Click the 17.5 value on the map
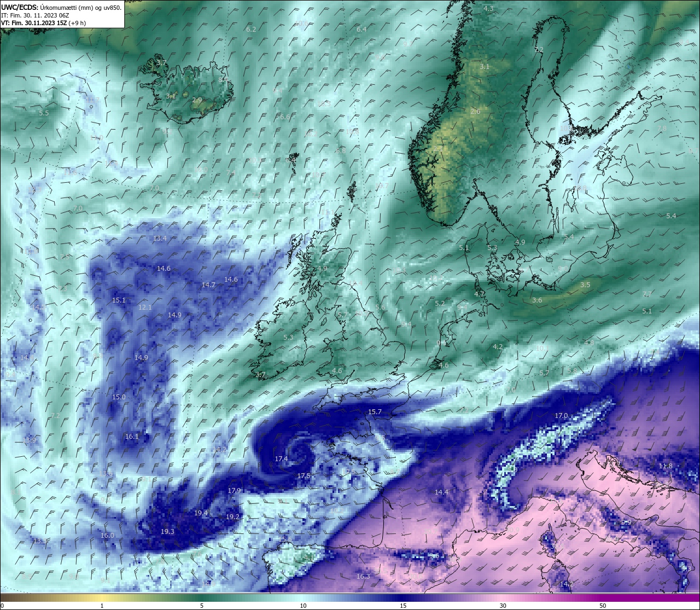The width and height of the screenshot is (700, 610). click(x=304, y=476)
